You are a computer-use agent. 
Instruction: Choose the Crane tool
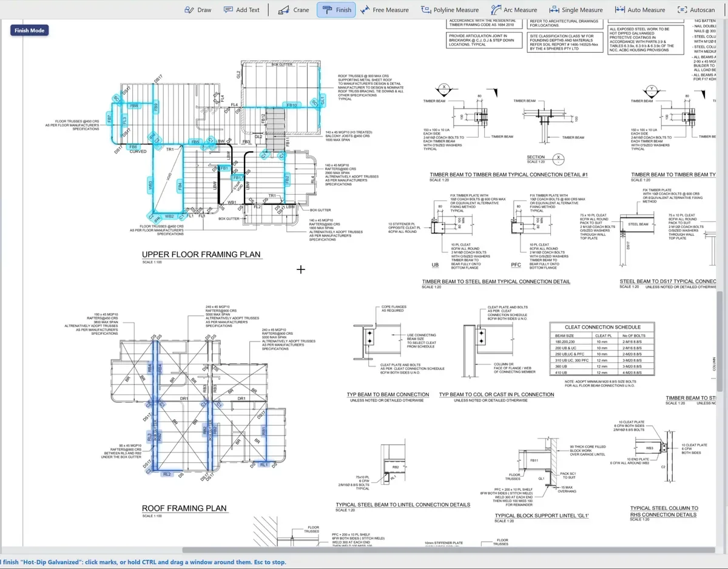pos(294,10)
